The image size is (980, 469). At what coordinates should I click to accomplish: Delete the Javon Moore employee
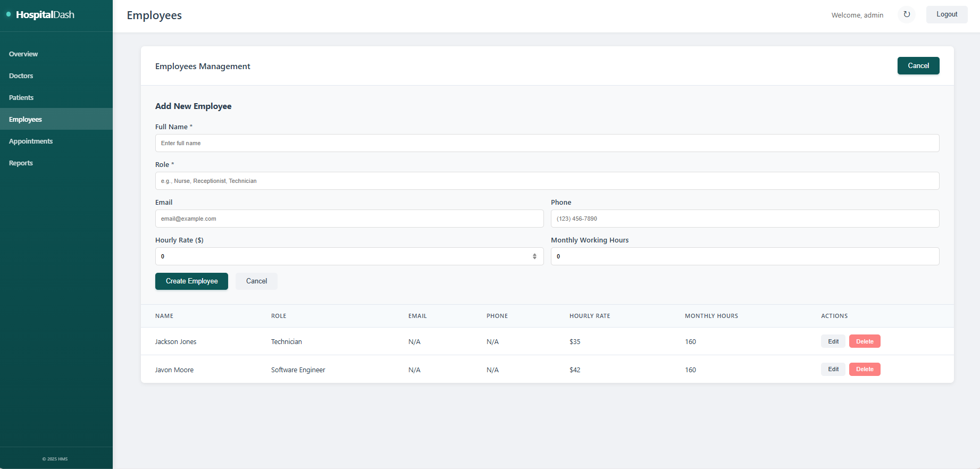click(864, 370)
